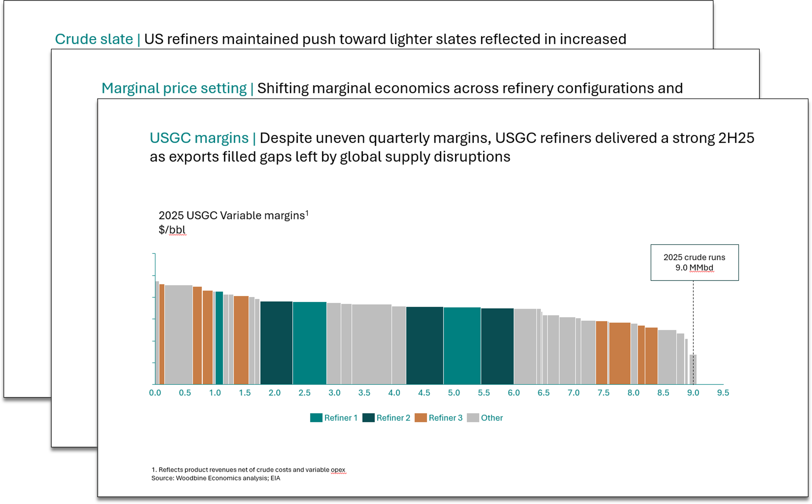Click the dashed vertical line at 9.0
Screen dimensions: 812x504
693,333
